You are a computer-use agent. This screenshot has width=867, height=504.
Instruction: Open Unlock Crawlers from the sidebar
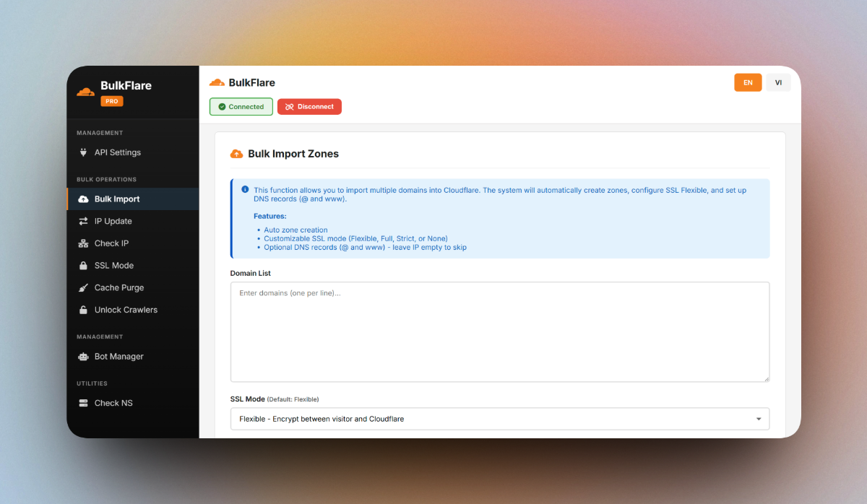tap(133, 310)
